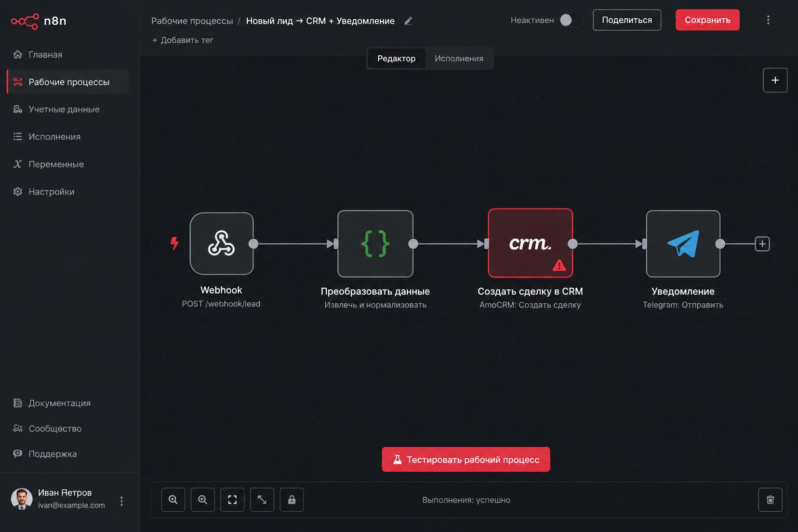This screenshot has height=532, width=798.
Task: Click the workflow title Новый лид → CRM + Уведомление
Action: (320, 21)
